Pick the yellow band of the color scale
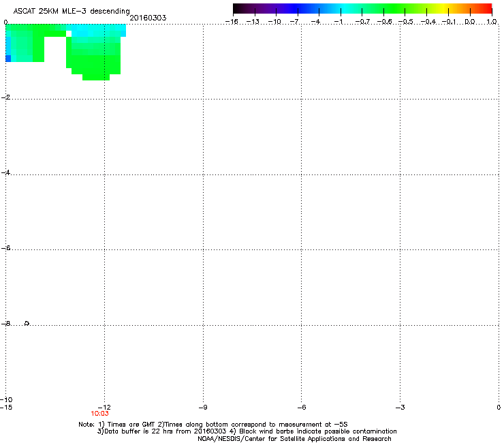504x443 pixels. (444, 9)
